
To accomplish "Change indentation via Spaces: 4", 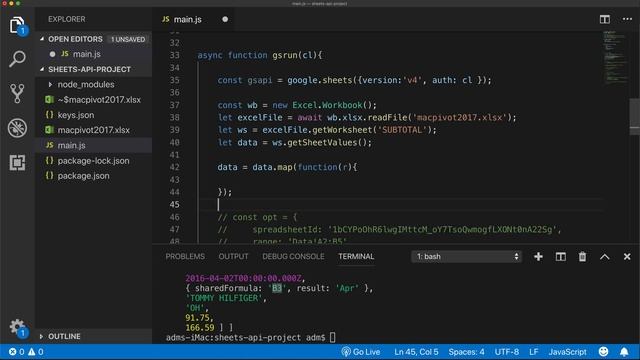I will click(466, 352).
